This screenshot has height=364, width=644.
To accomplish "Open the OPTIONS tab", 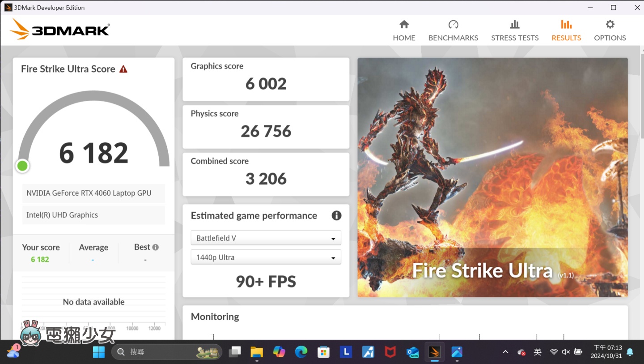I will (x=610, y=30).
